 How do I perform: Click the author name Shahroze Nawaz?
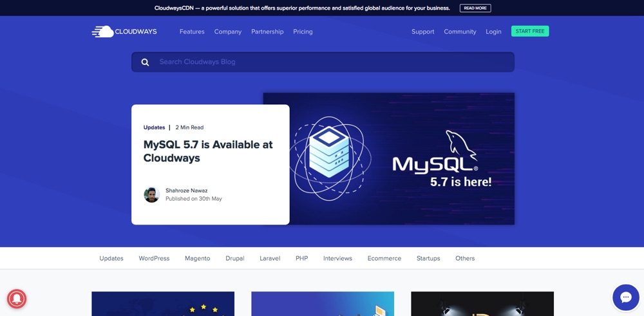pyautogui.click(x=187, y=191)
